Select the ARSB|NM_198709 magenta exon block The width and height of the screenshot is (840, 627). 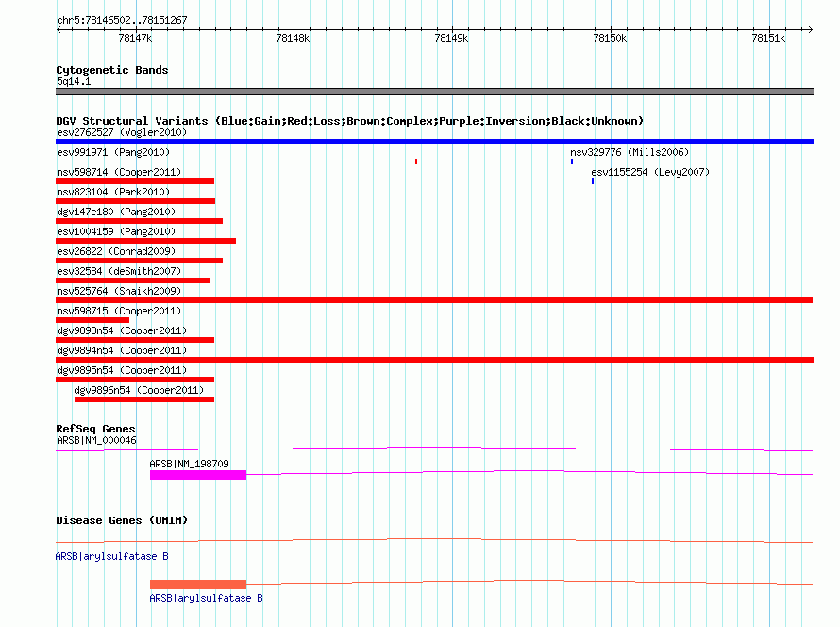click(x=198, y=475)
